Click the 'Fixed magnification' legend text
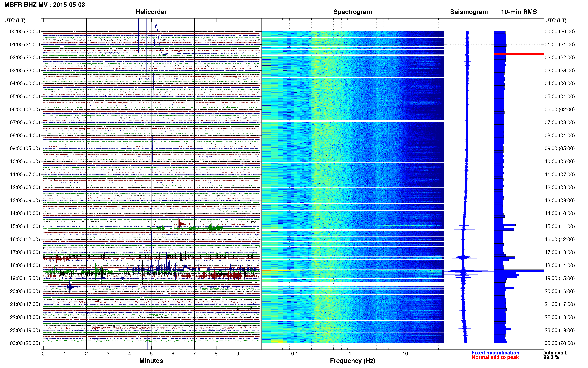 click(495, 353)
